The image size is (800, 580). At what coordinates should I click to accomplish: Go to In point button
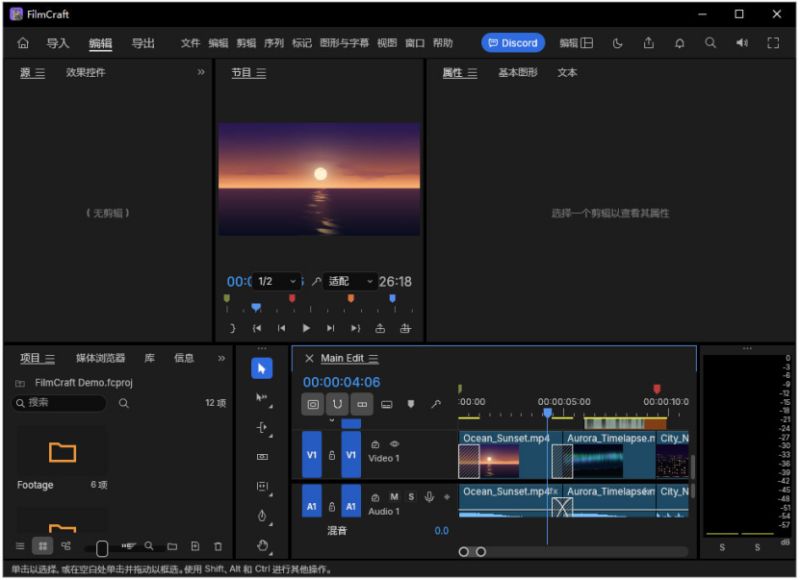tap(257, 329)
